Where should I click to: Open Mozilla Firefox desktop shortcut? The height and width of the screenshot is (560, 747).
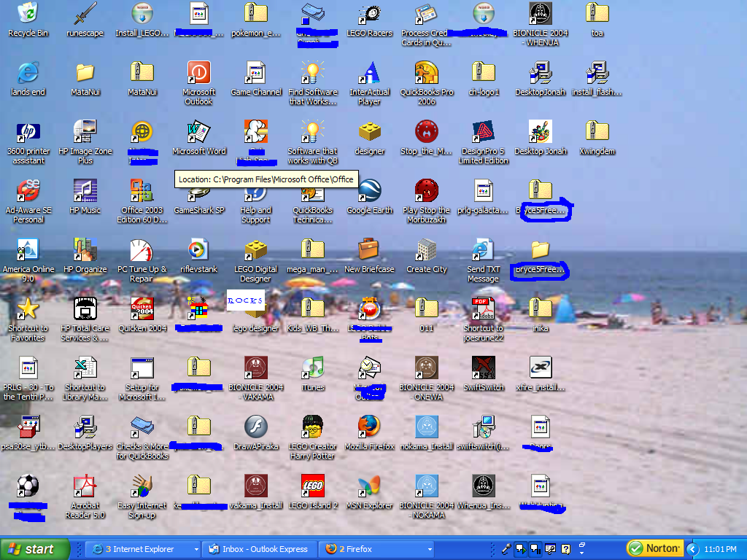[369, 427]
